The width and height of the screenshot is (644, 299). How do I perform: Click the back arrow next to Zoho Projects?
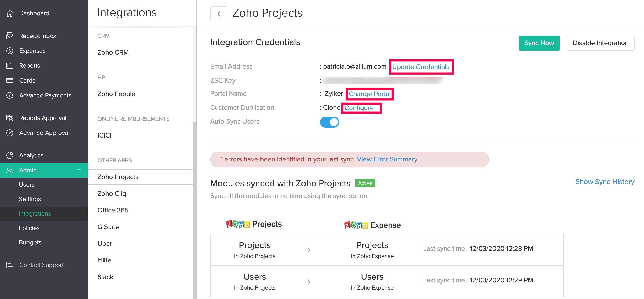coord(219,14)
